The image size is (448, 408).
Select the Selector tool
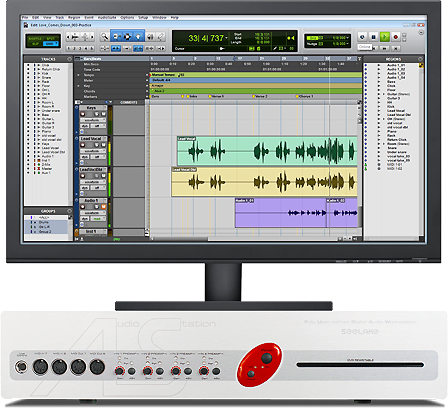128,37
